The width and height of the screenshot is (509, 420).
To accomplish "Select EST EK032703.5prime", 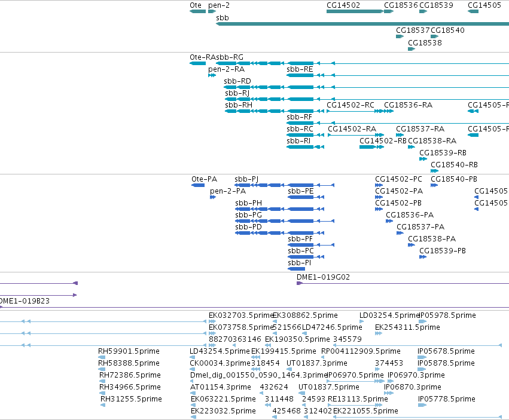I will [x=212, y=321].
